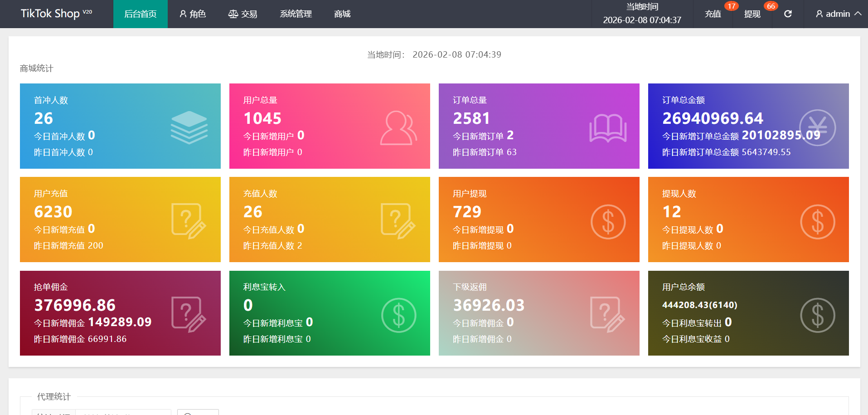Image resolution: width=868 pixels, height=415 pixels.
Task: Go to the 商城 menu item
Action: click(x=342, y=14)
